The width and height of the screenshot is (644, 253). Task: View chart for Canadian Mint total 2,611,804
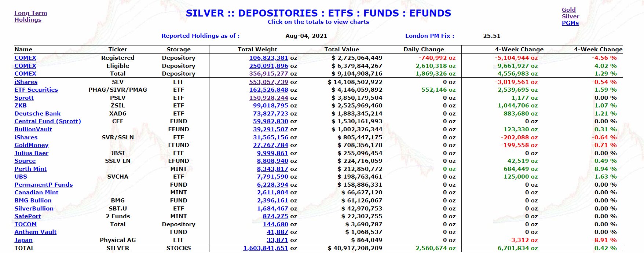(272, 192)
